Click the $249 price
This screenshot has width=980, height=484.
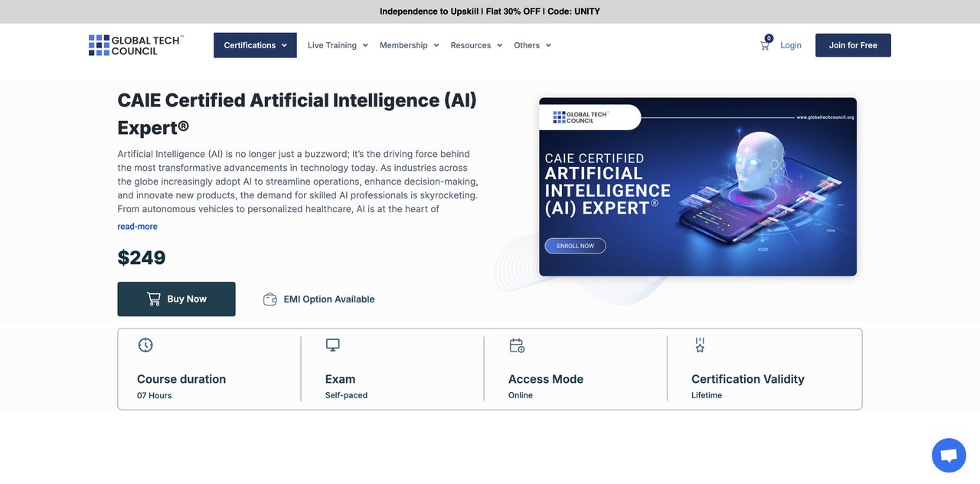pyautogui.click(x=142, y=258)
